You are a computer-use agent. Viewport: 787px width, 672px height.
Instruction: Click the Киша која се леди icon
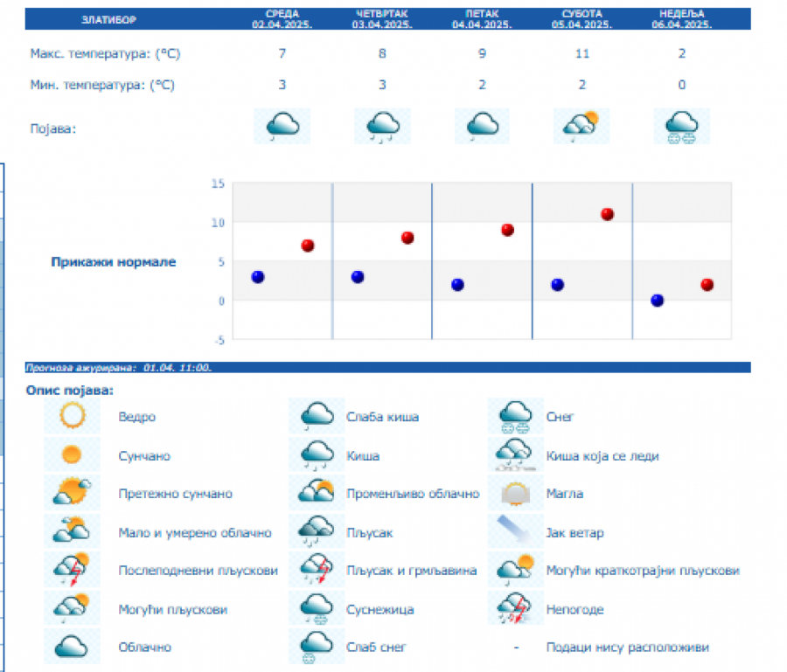coord(515,455)
